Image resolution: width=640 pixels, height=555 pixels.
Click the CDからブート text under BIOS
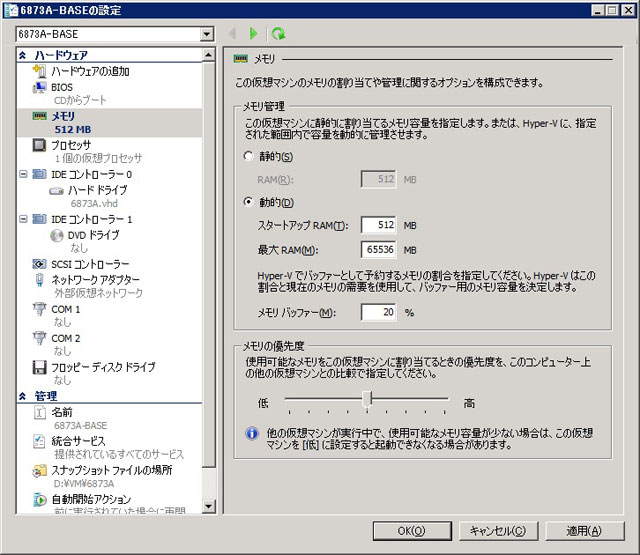click(x=80, y=100)
